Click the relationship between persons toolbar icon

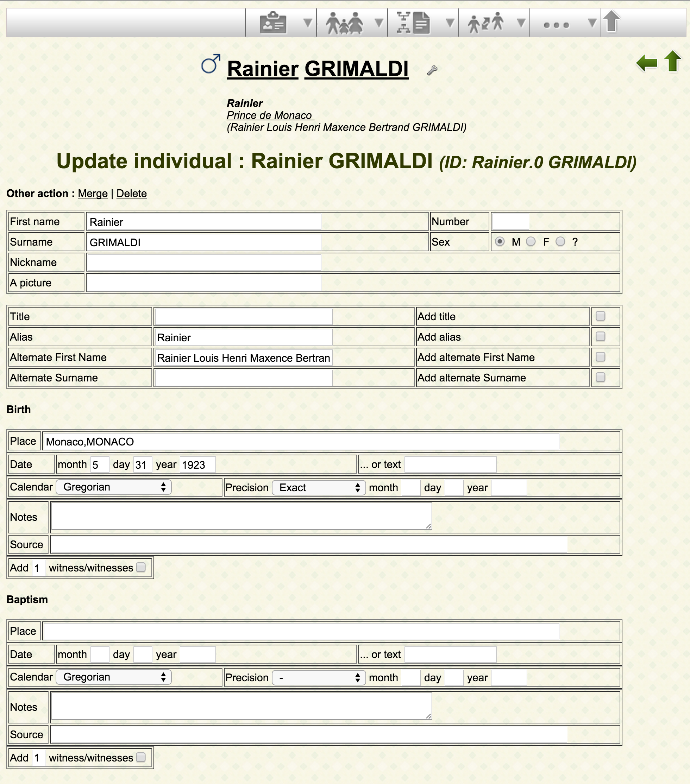pyautogui.click(x=486, y=23)
